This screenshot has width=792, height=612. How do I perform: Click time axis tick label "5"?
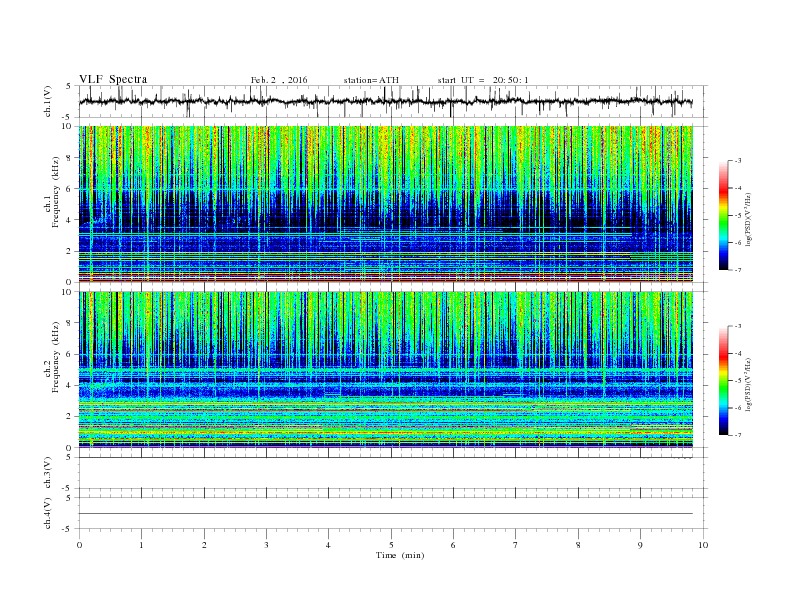pyautogui.click(x=391, y=545)
